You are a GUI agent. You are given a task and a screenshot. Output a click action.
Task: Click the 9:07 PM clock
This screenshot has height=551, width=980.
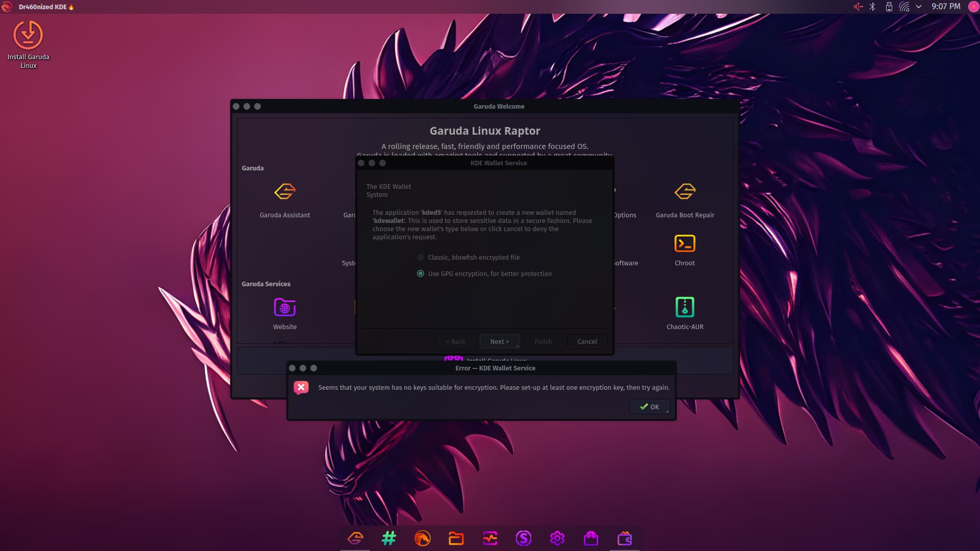(x=946, y=7)
